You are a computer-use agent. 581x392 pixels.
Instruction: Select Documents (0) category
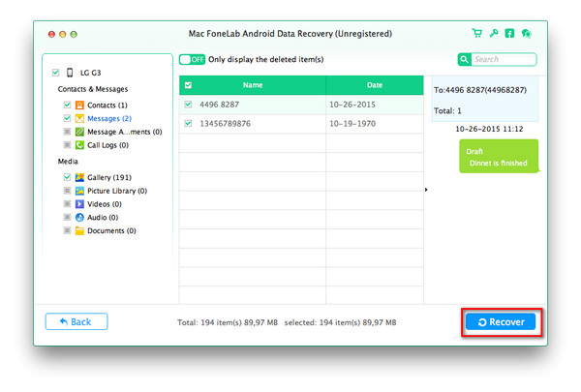[111, 230]
